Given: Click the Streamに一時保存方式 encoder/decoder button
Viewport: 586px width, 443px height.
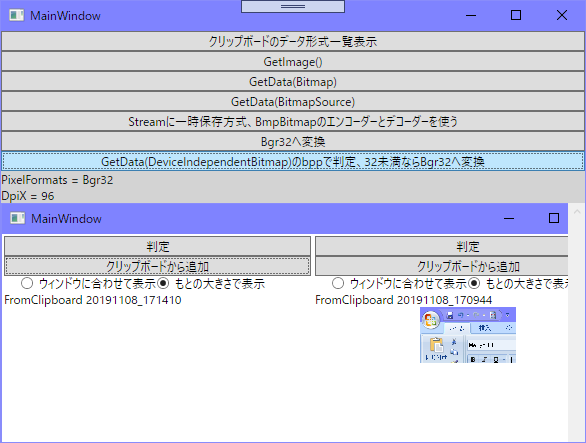Looking at the screenshot, I should pos(293,121).
